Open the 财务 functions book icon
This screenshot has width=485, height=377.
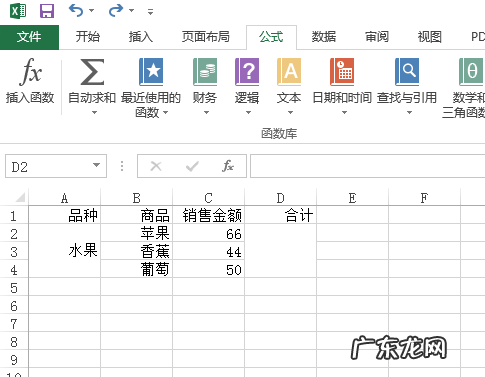pyautogui.click(x=205, y=72)
